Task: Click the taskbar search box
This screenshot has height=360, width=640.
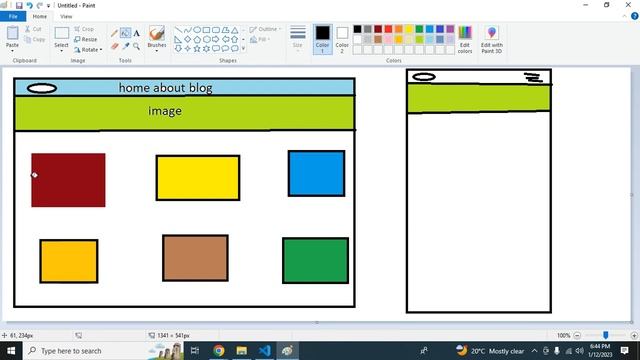Action: [103, 351]
